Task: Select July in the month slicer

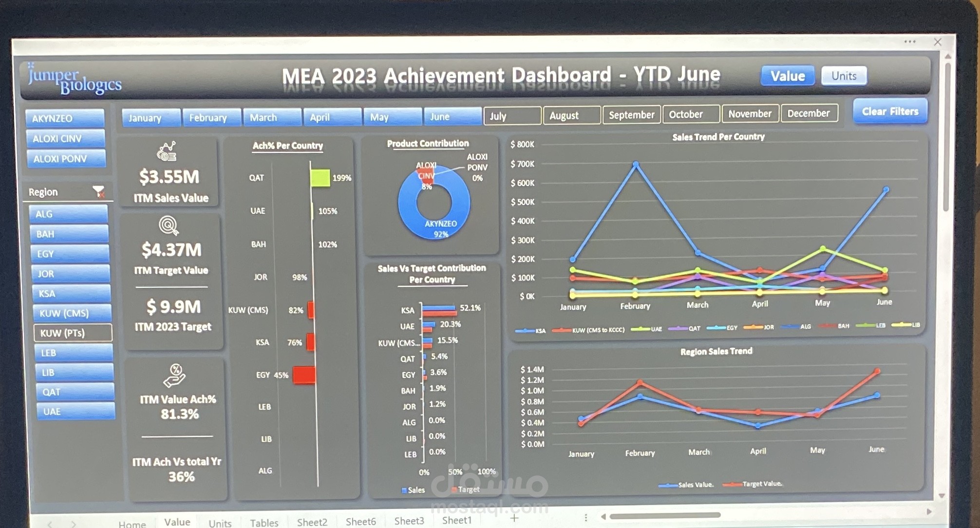Action: (x=512, y=116)
